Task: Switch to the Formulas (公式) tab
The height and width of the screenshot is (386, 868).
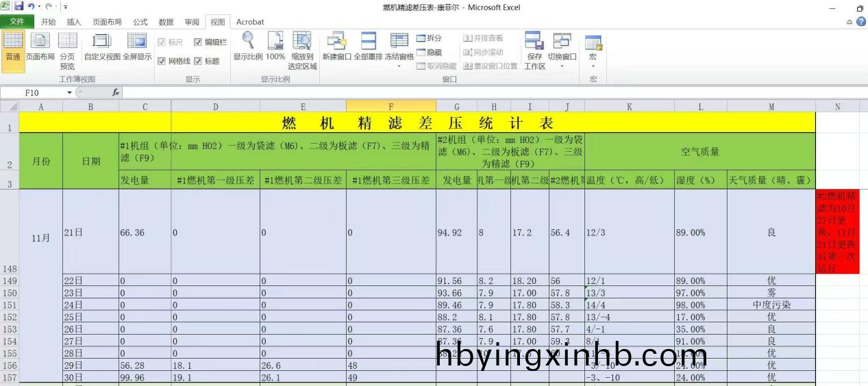Action: 140,22
